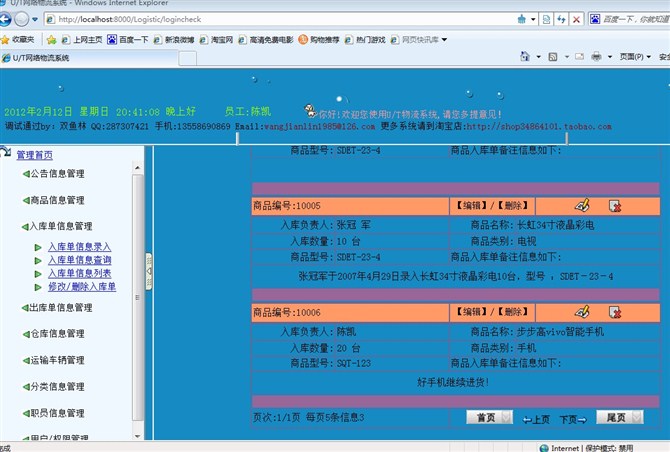The height and width of the screenshot is (452, 670).
Task: Click the Internet zone globe in status bar
Action: 544,448
